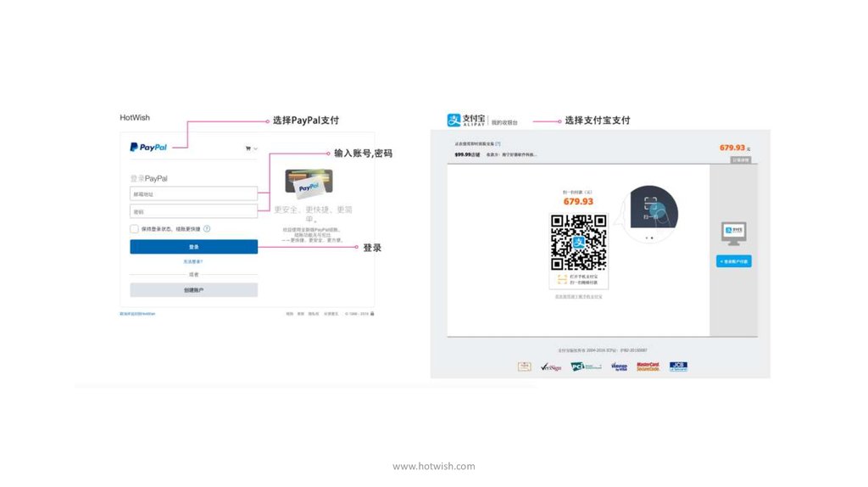Click the return to HotWish link
The height and width of the screenshot is (487, 868).
137,314
